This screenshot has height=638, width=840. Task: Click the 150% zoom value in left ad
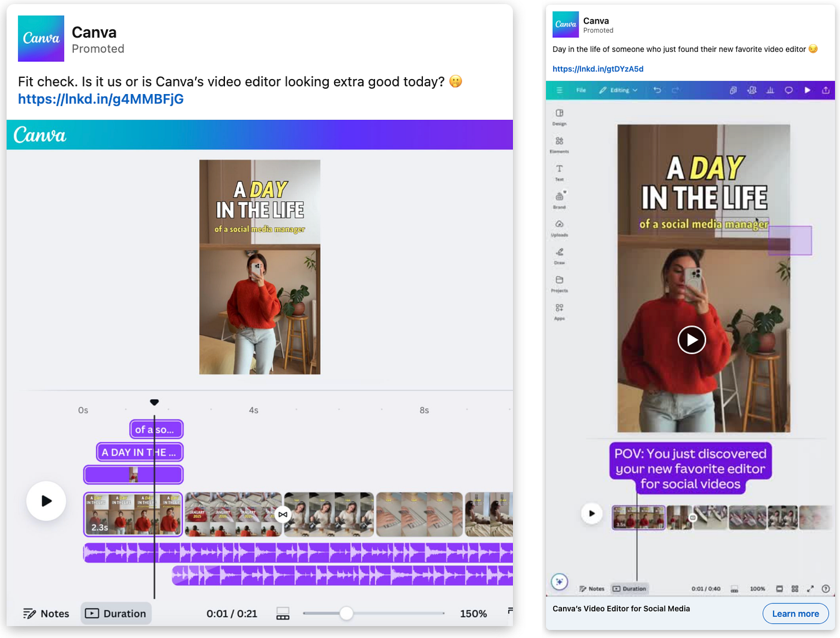(473, 614)
